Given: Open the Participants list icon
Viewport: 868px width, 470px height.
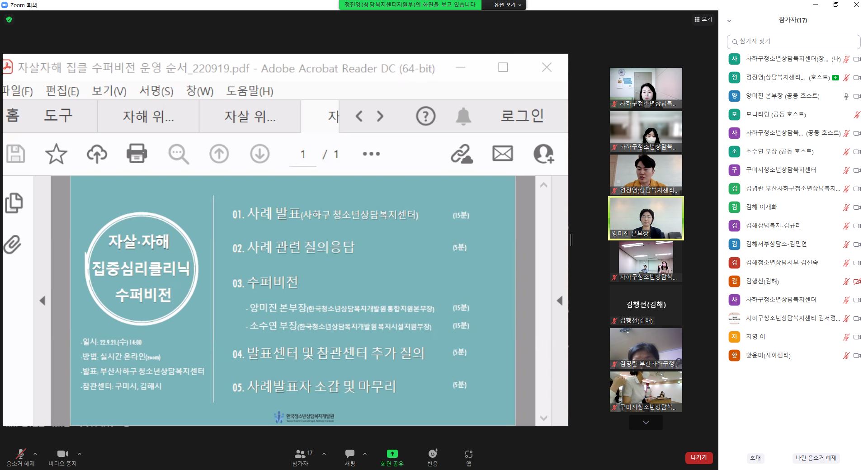Looking at the screenshot, I should 300,454.
